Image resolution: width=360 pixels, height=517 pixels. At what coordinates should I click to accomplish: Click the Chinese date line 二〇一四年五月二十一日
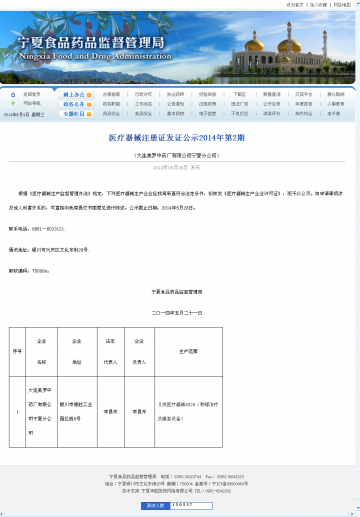(177, 313)
